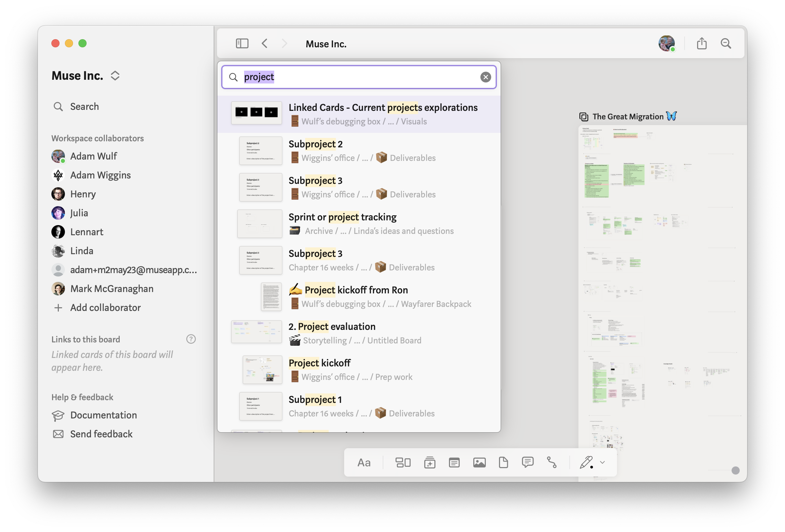Click the links help question mark
The width and height of the screenshot is (785, 532).
[191, 339]
